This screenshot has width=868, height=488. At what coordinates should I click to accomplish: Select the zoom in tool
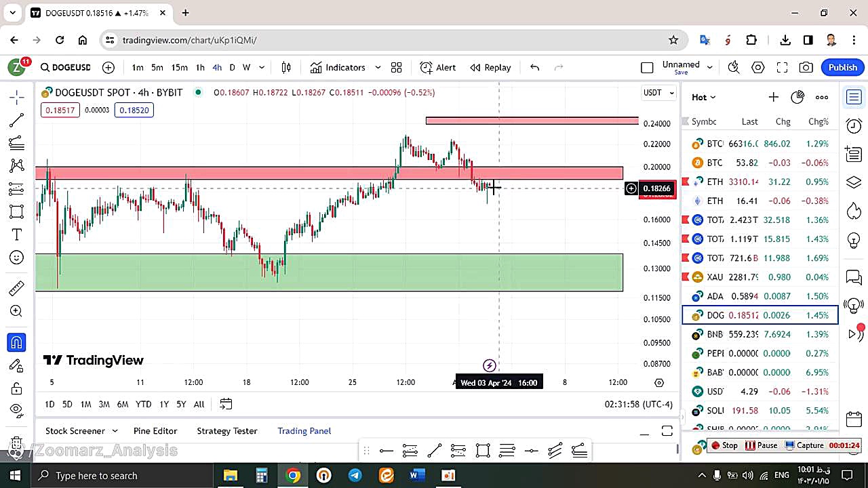tap(17, 311)
